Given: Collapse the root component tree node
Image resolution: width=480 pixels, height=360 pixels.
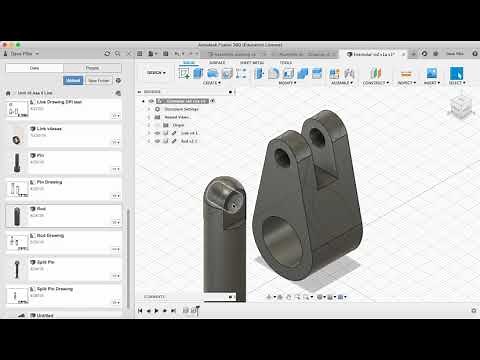Looking at the screenshot, I should pos(143,101).
